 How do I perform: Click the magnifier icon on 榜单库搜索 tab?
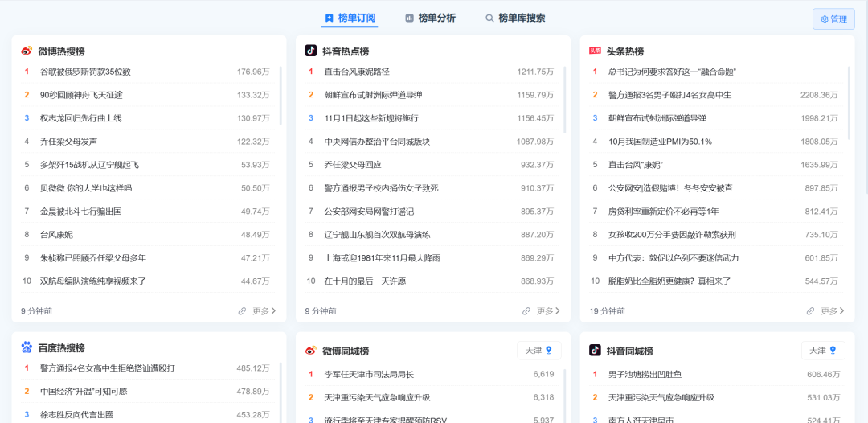(489, 18)
